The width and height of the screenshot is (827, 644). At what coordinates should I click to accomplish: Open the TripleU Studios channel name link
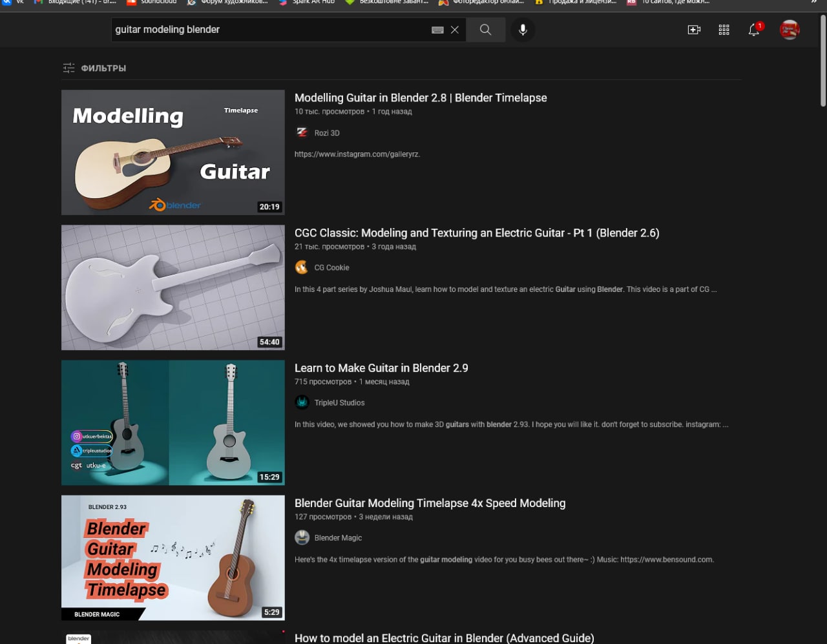tap(339, 402)
